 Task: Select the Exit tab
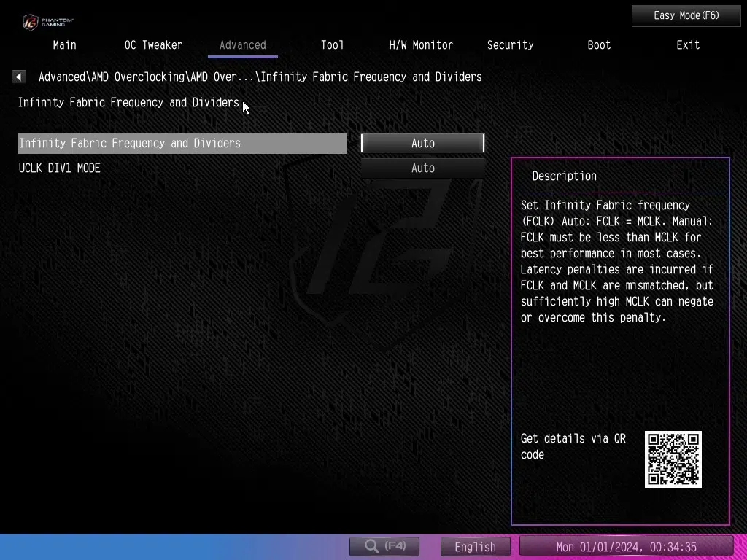[x=687, y=45]
